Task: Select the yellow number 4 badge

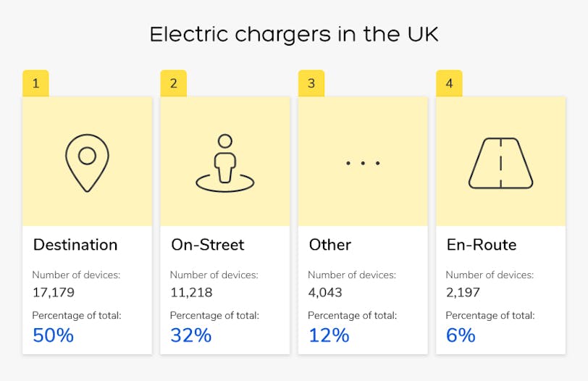Action: [x=449, y=83]
